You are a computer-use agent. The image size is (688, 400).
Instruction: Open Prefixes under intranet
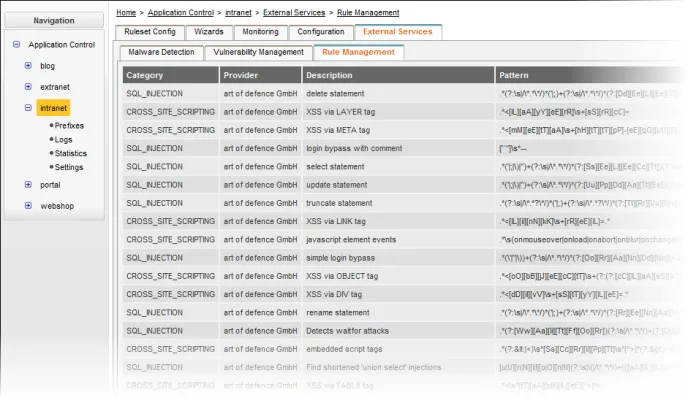pyautogui.click(x=69, y=125)
